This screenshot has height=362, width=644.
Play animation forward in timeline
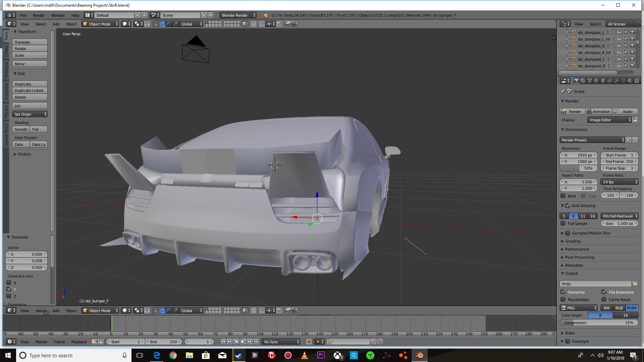click(x=243, y=342)
